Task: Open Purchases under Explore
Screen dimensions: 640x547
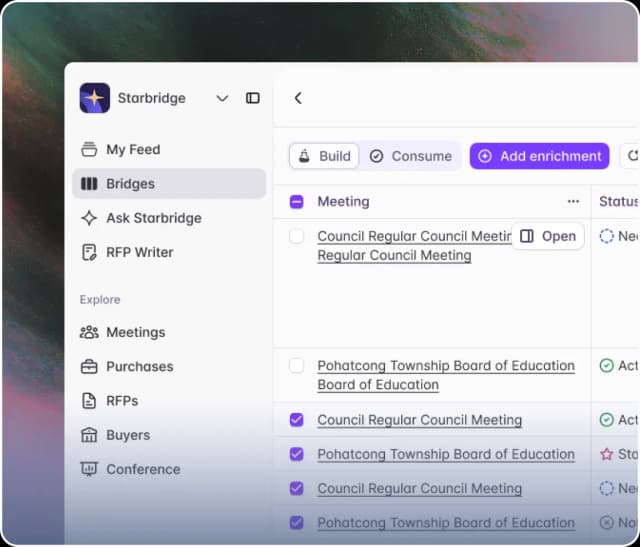Action: click(x=169, y=367)
